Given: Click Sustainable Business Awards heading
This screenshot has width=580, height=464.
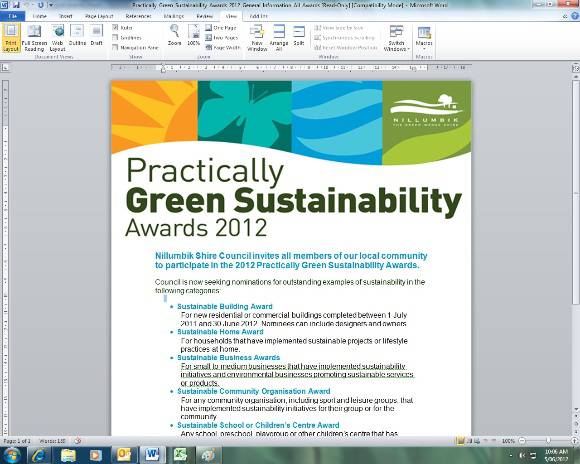Looking at the screenshot, I should (x=228, y=358).
